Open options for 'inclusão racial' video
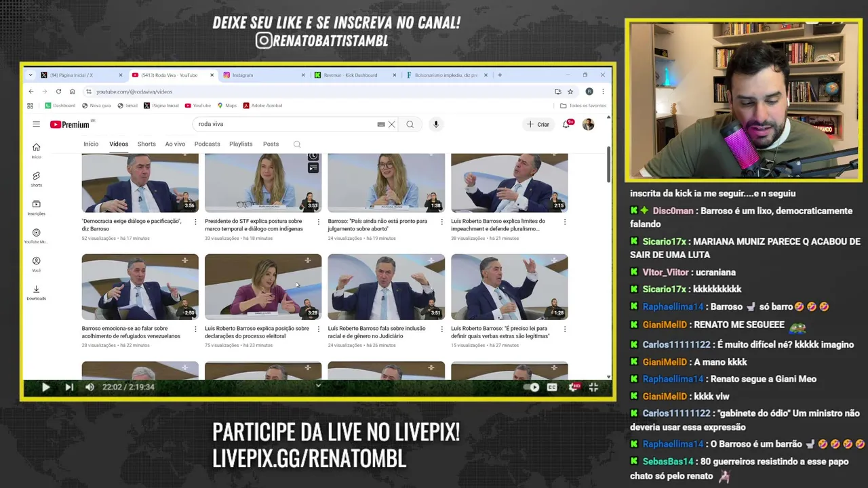 [x=442, y=329]
